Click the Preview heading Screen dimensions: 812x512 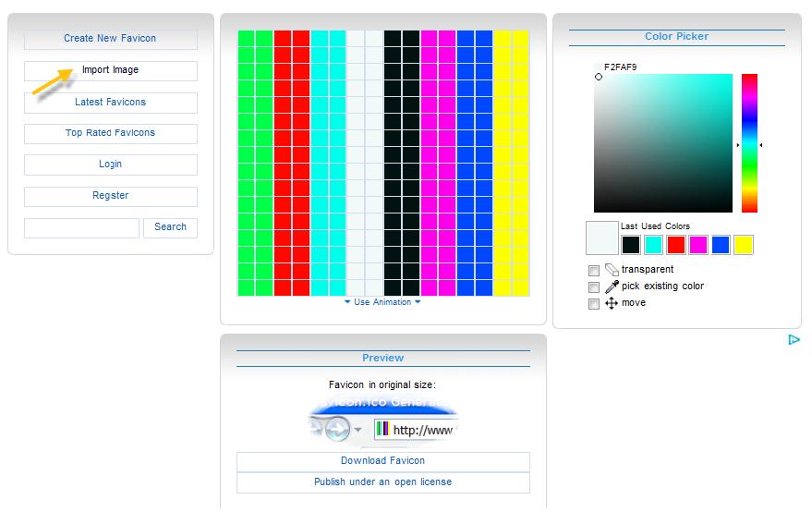382,358
